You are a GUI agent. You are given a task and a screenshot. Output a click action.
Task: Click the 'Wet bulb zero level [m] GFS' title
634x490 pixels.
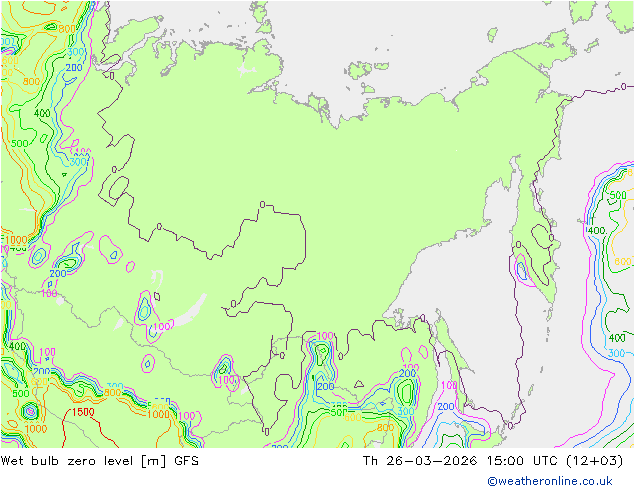[100, 461]
